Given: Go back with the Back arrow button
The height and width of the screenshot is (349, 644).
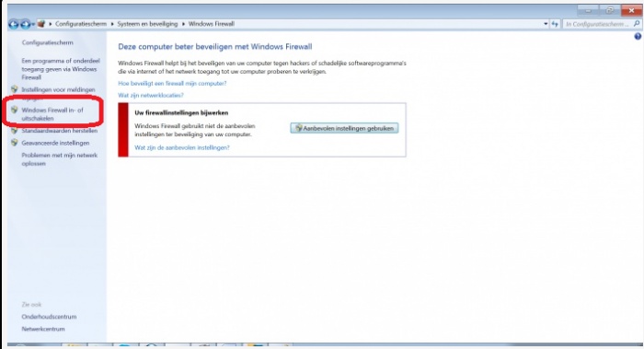Looking at the screenshot, I should (x=13, y=24).
